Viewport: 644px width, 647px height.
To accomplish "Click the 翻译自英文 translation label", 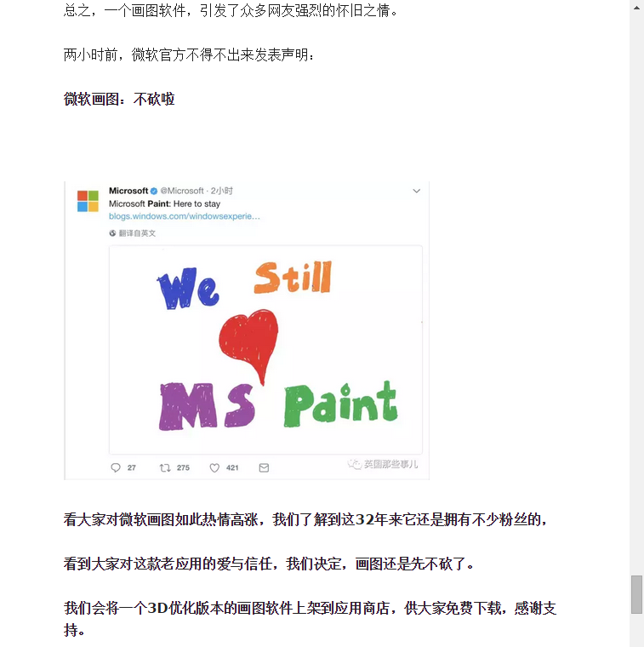I will coord(137,233).
